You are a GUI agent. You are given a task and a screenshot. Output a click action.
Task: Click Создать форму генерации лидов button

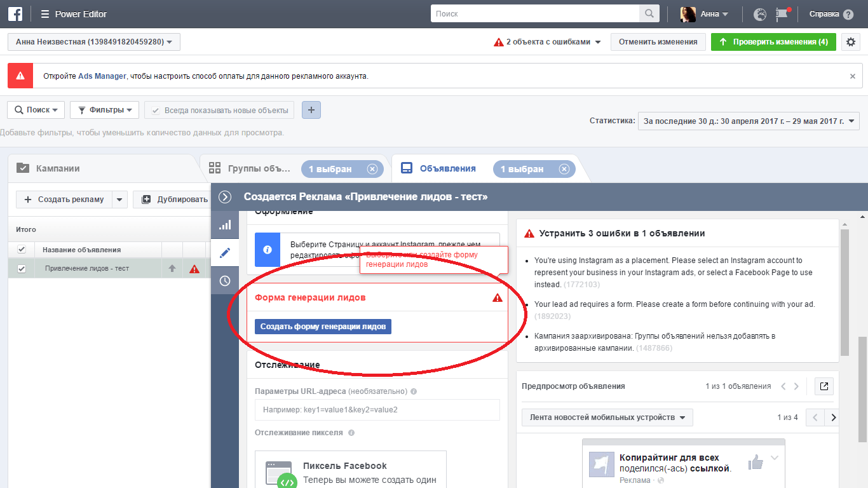[x=323, y=327]
